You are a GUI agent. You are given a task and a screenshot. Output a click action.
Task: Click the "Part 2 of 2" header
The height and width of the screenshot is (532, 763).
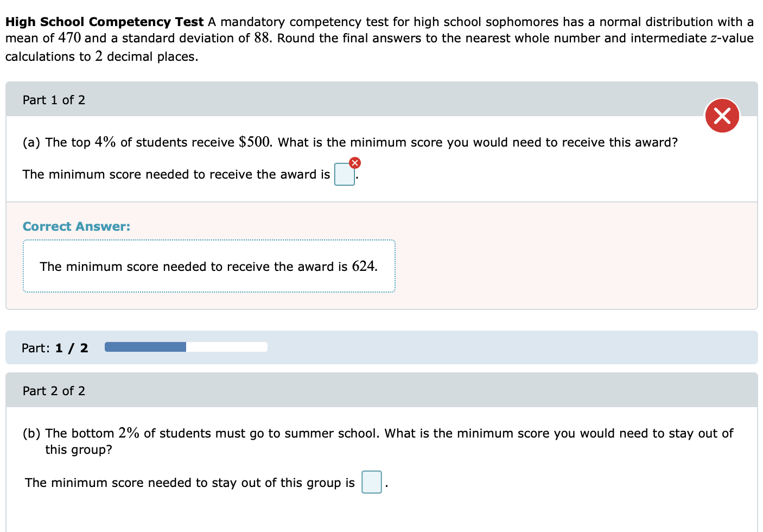pyautogui.click(x=54, y=391)
